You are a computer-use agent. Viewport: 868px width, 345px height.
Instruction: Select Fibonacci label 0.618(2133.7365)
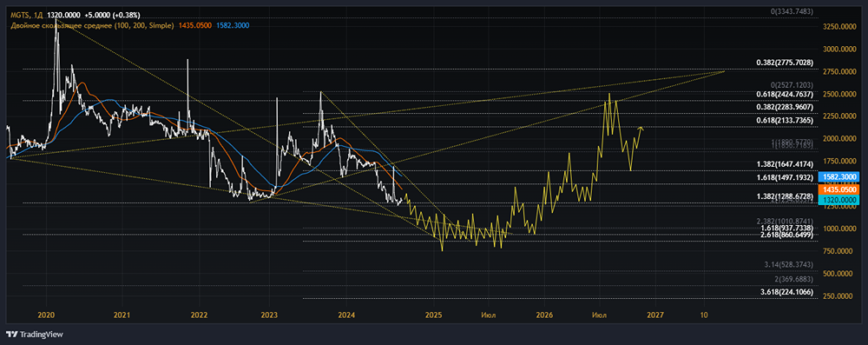point(785,121)
